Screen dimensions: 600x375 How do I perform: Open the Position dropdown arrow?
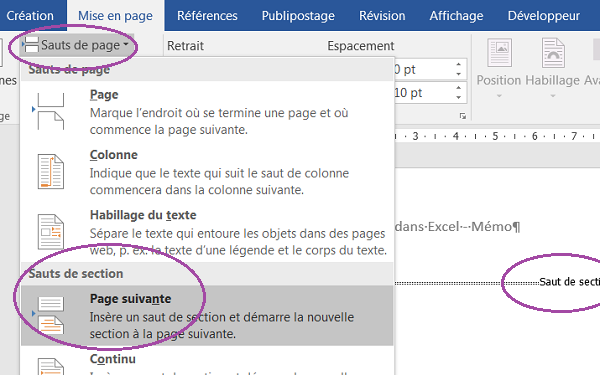(x=499, y=96)
